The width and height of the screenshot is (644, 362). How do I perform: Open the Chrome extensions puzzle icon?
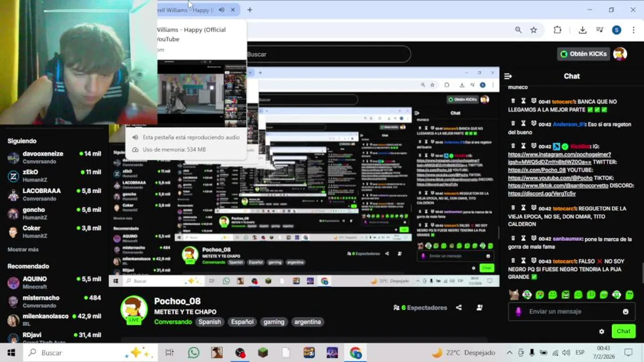pos(557,30)
